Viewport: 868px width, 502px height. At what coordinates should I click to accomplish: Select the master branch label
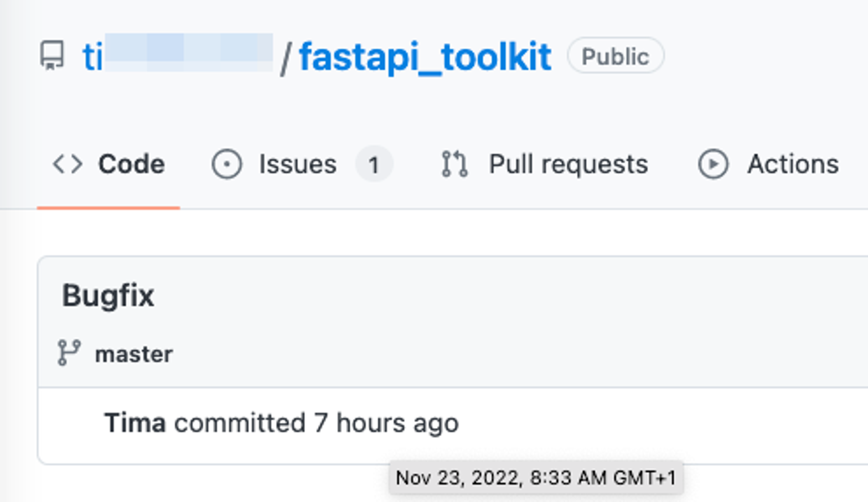point(133,354)
